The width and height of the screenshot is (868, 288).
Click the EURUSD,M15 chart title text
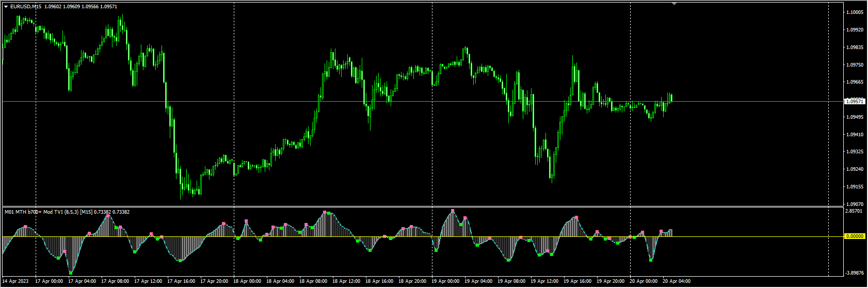(26, 7)
